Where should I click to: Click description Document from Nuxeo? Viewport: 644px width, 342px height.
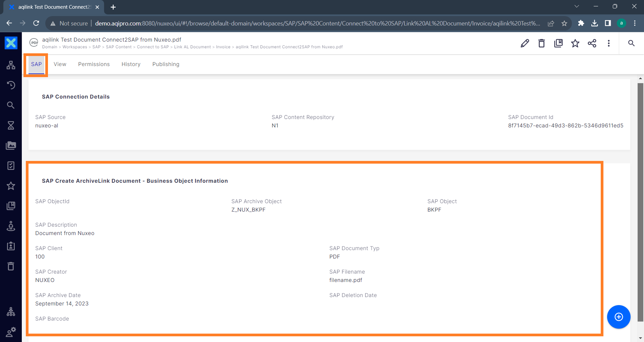pos(65,233)
